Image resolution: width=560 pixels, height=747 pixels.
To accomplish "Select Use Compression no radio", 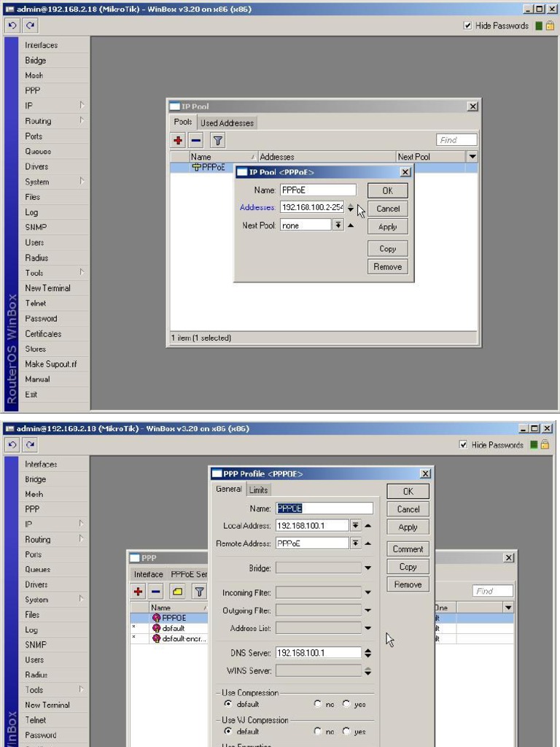I will (318, 704).
